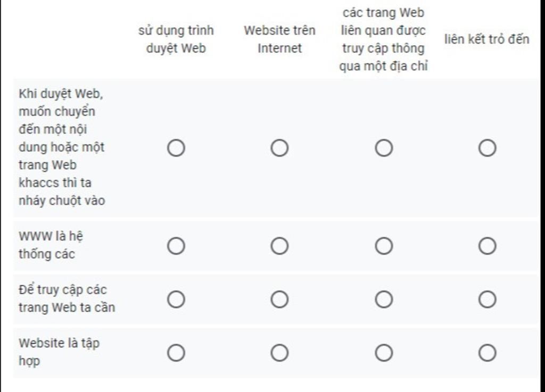
Task: Click the 'Website là tập hợp' row label
Action: click(59, 352)
